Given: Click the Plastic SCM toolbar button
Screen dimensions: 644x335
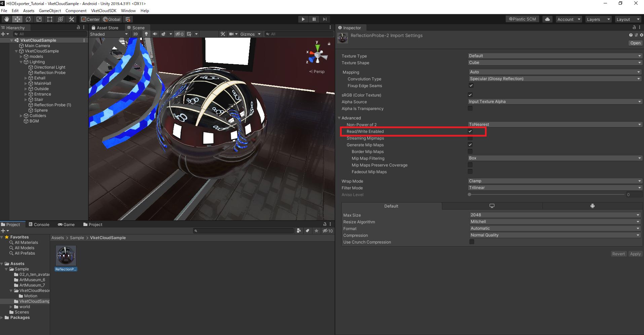Looking at the screenshot, I should click(522, 19).
